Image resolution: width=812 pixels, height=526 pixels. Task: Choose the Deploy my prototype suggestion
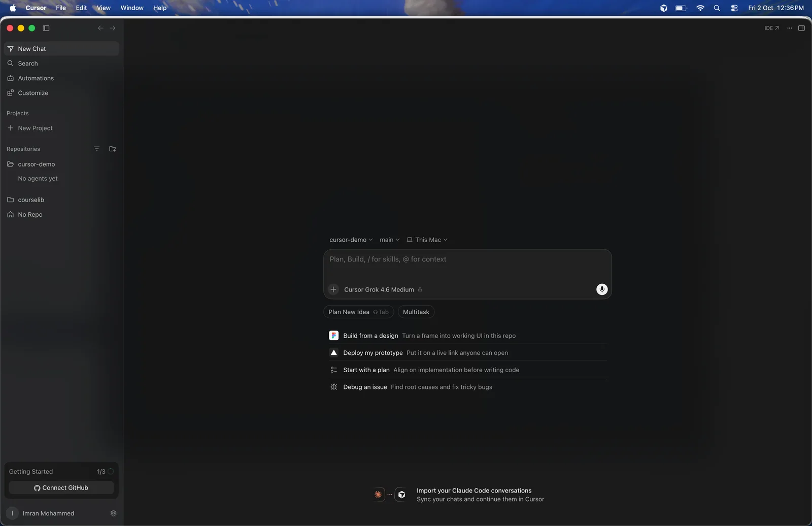tap(467, 353)
